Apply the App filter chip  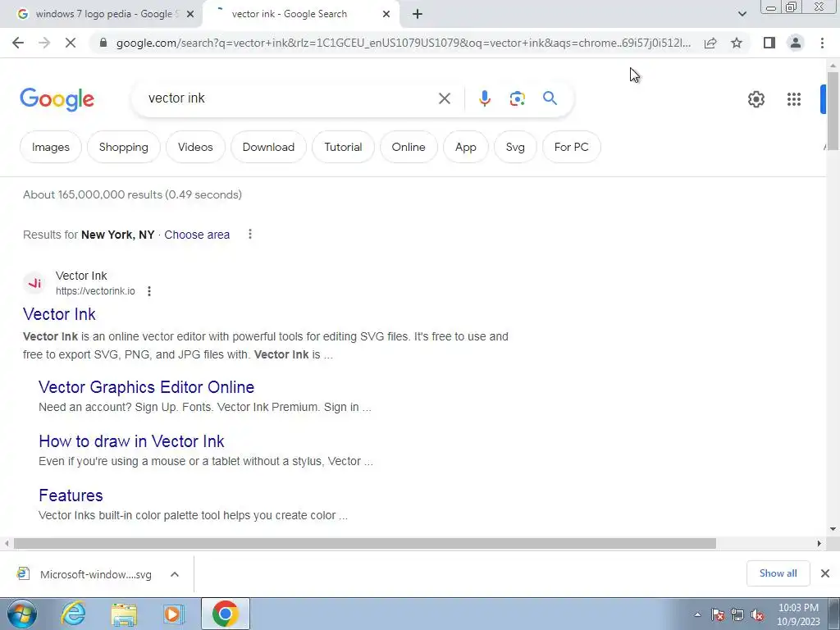point(466,147)
